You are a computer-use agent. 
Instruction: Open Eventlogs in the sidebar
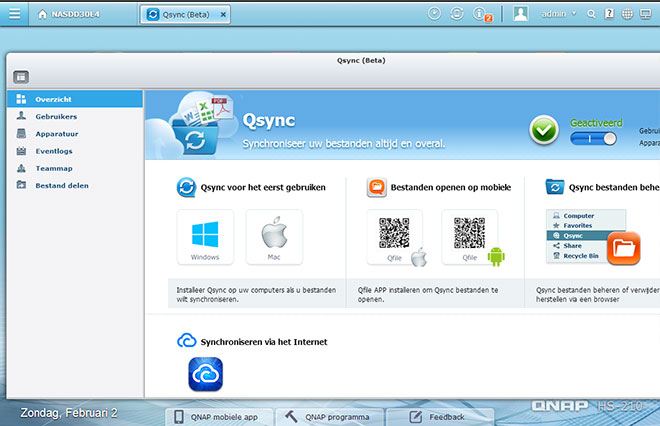click(75, 151)
